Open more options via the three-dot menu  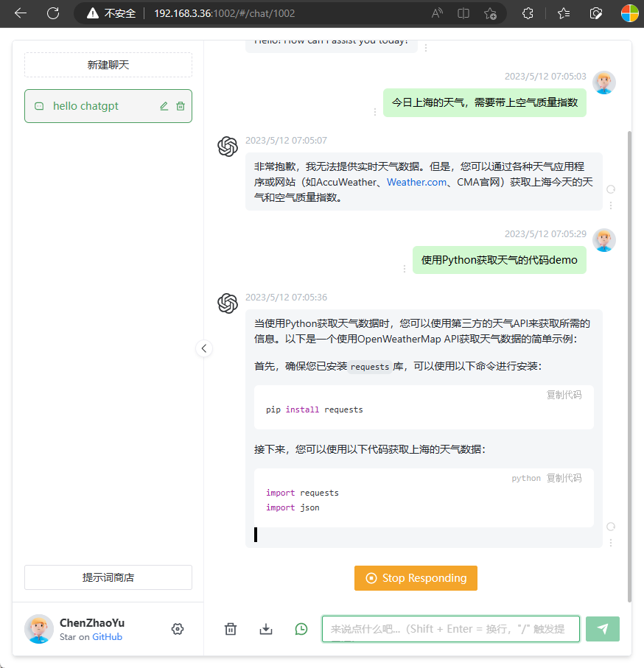click(x=610, y=542)
